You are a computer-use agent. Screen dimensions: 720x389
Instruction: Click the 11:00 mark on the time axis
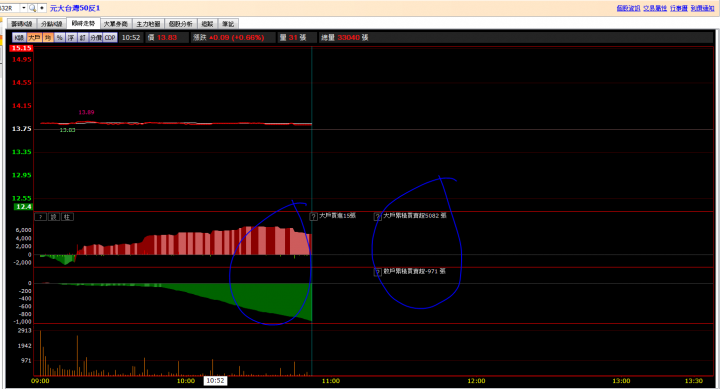(331, 381)
